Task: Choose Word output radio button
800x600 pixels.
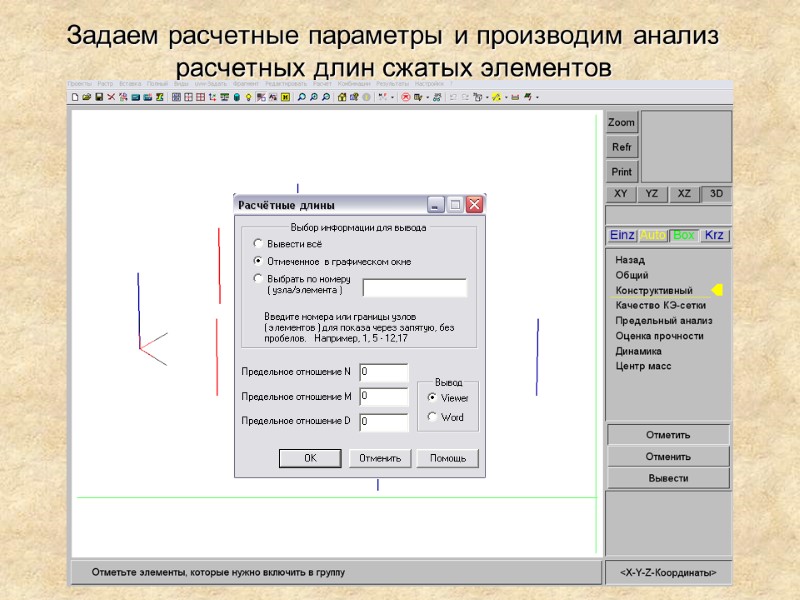Action: coord(432,416)
